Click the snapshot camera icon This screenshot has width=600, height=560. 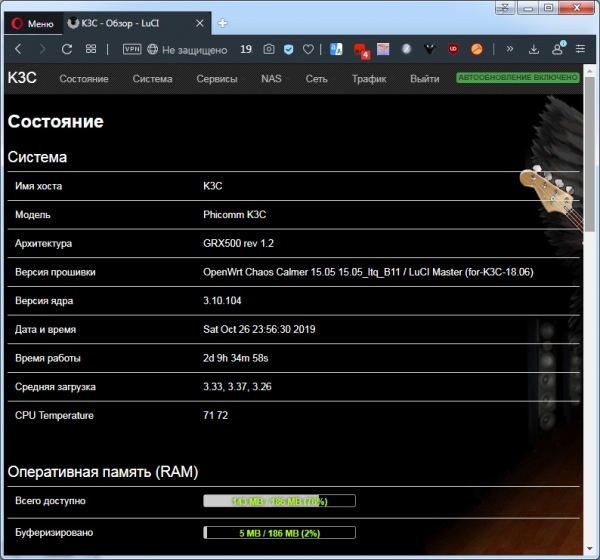pyautogui.click(x=269, y=48)
